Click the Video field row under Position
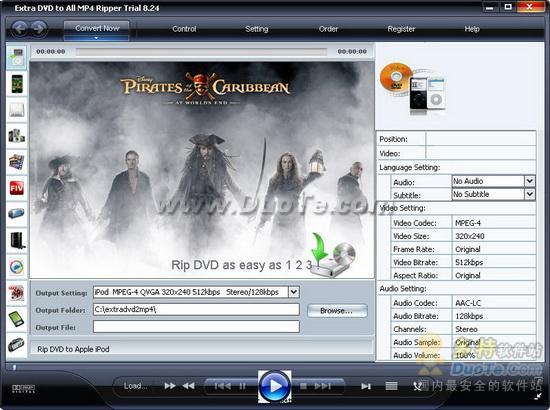550x410 pixels. coord(457,153)
